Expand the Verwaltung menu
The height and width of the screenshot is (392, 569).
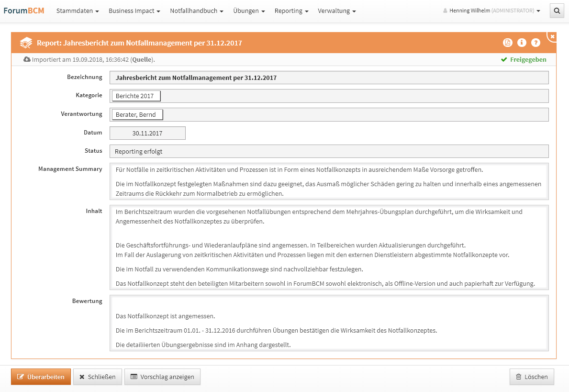click(336, 11)
